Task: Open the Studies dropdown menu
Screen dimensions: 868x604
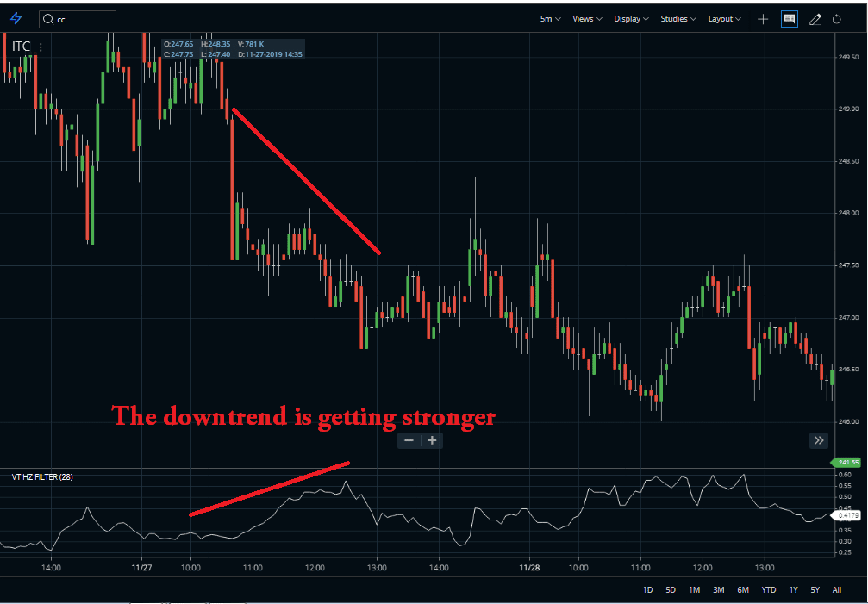Action: click(x=678, y=19)
